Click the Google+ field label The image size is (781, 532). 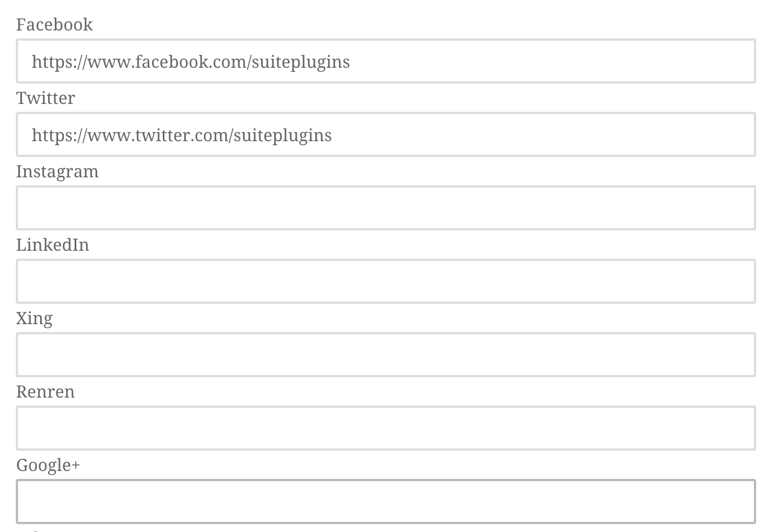[48, 465]
